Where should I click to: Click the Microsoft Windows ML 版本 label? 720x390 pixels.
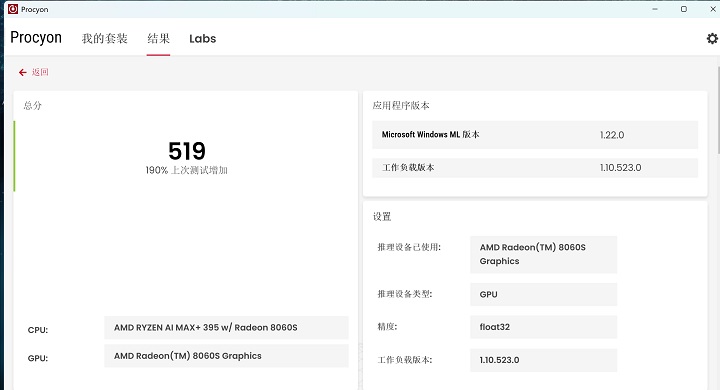tap(431, 135)
